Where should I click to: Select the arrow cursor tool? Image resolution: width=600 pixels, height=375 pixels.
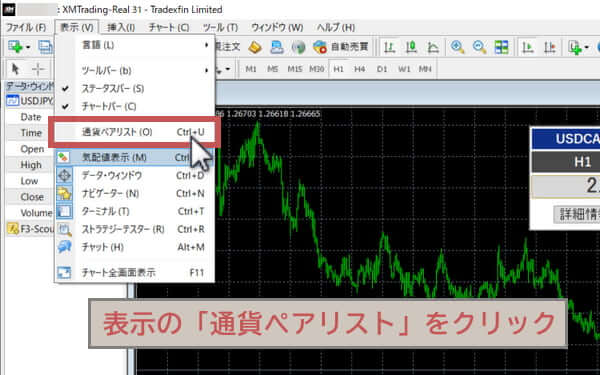[x=16, y=69]
